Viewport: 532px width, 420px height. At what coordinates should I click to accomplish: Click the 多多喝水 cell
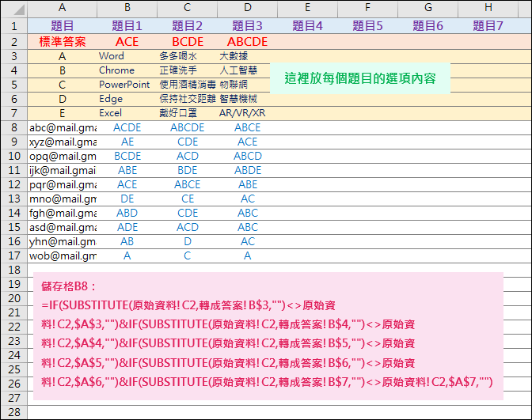pos(188,56)
